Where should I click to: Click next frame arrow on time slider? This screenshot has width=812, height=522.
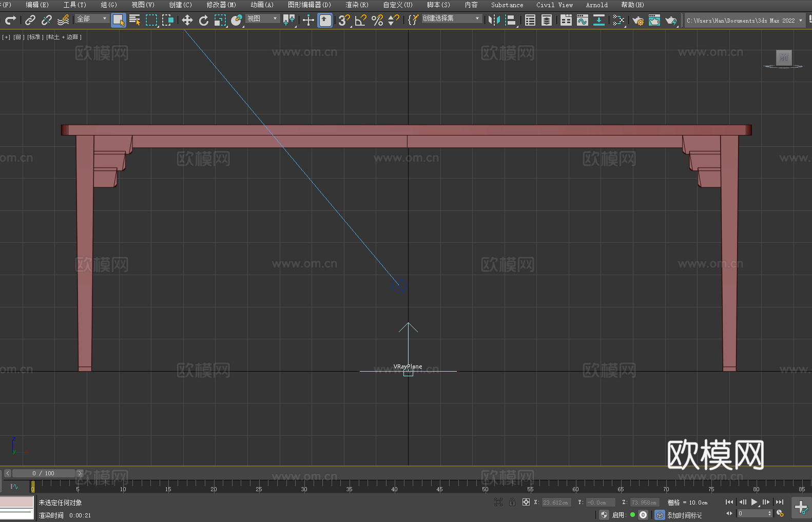click(80, 473)
